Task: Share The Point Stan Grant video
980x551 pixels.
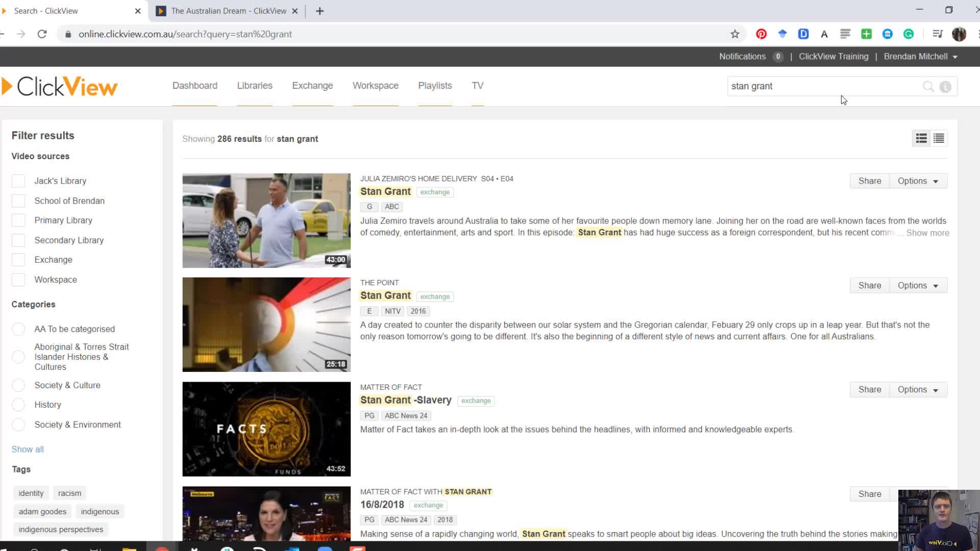Action: [x=870, y=286]
